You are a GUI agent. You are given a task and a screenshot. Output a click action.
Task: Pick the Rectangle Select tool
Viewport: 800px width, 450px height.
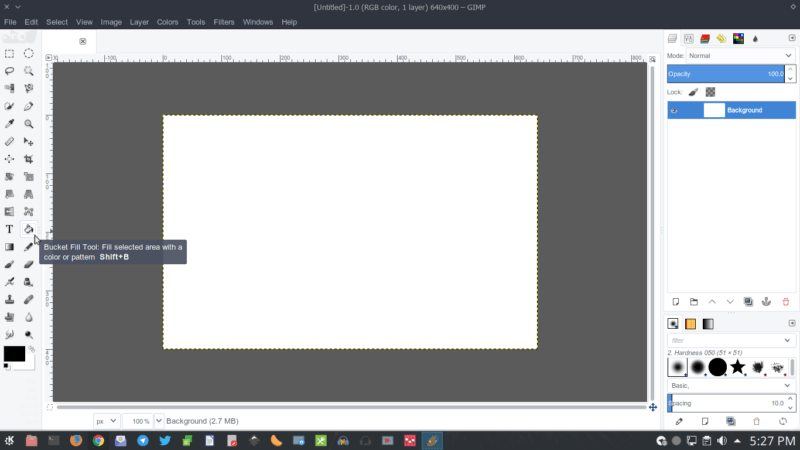coord(10,54)
